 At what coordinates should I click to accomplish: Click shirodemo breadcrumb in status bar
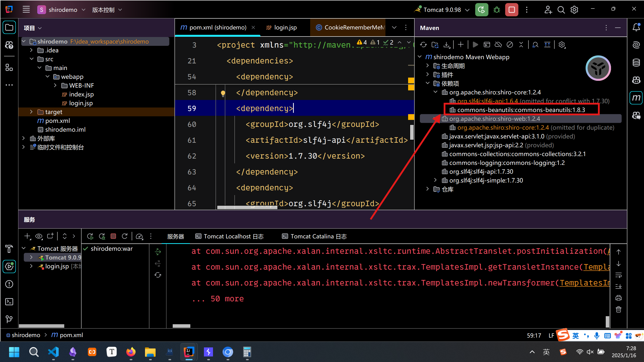(x=23, y=335)
